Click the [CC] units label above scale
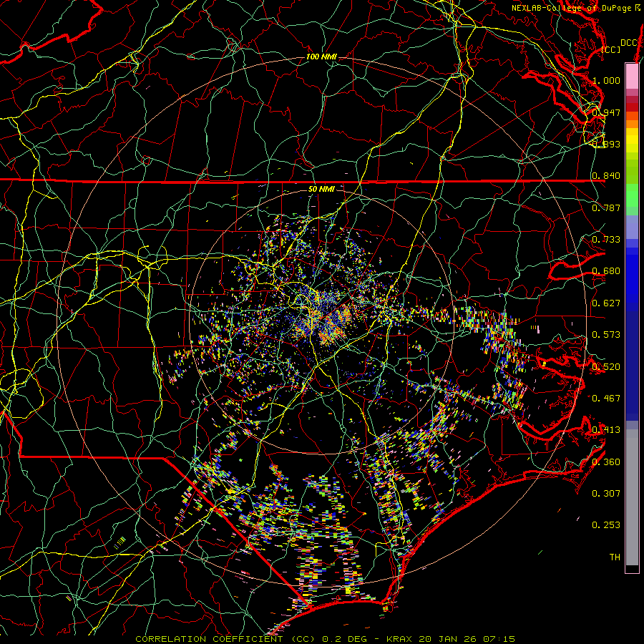Viewport: 644px width, 644px height. click(611, 49)
